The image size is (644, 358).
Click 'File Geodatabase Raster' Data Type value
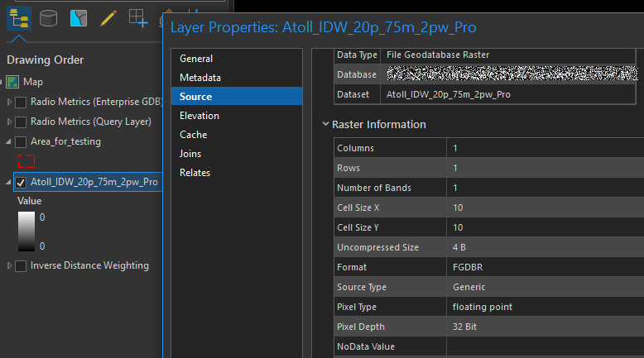[438, 55]
